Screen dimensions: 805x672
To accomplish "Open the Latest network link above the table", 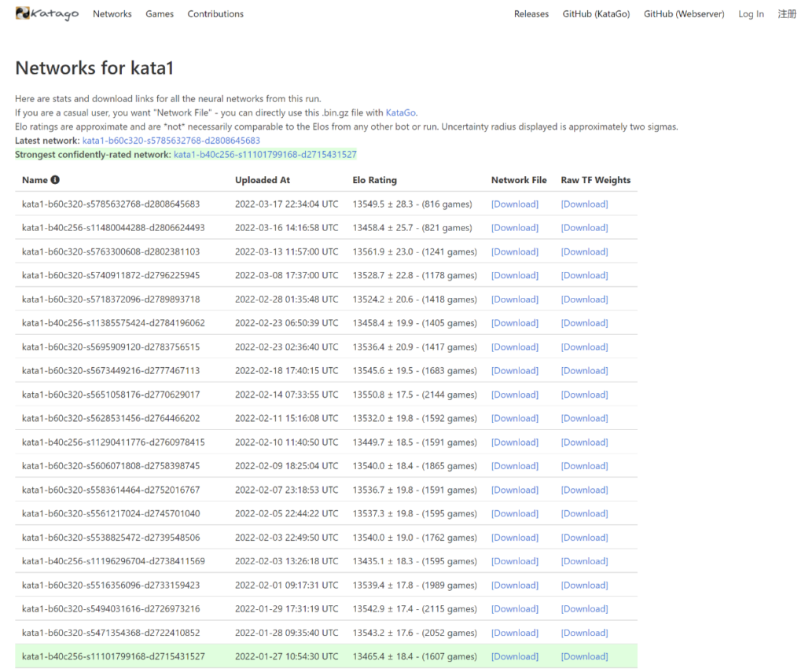I will coord(171,140).
